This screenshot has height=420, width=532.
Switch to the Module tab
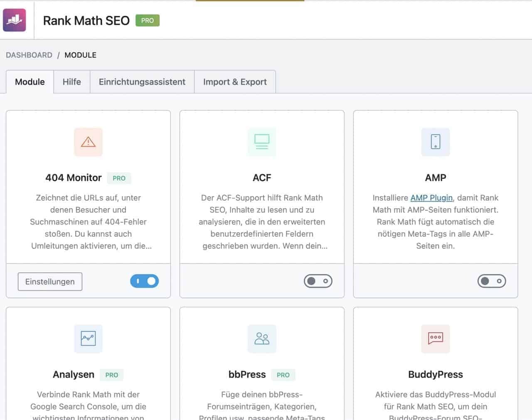(30, 82)
